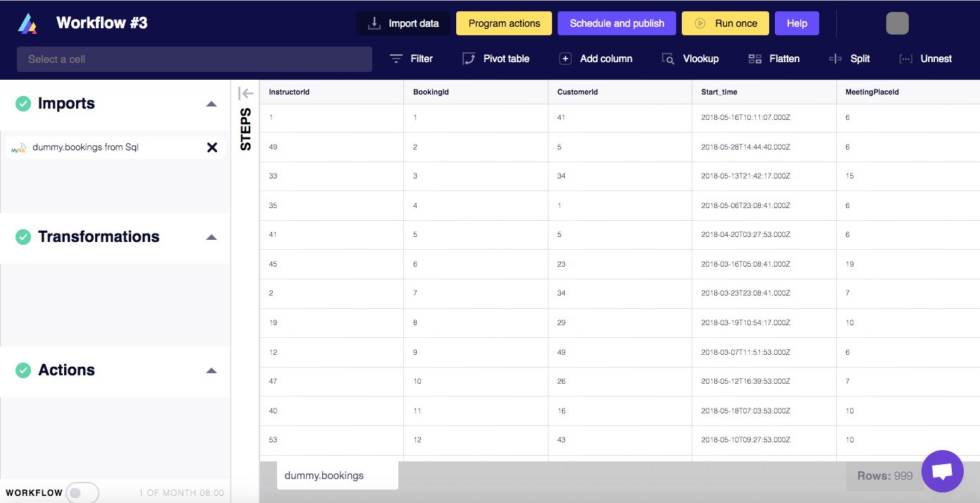The width and height of the screenshot is (980, 503).
Task: Click the app logo beside Workflow #3
Action: point(27,23)
